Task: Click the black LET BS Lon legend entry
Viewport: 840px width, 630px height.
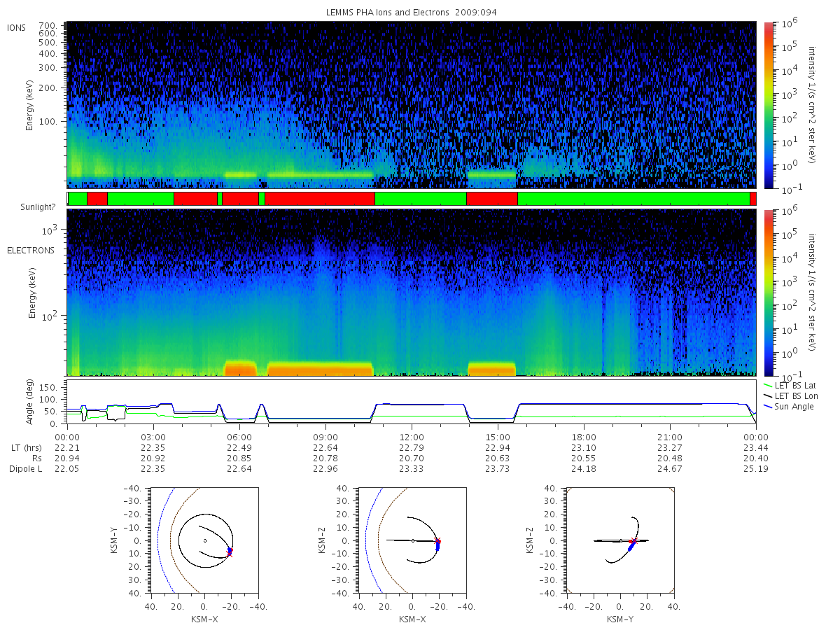Action: tap(796, 396)
